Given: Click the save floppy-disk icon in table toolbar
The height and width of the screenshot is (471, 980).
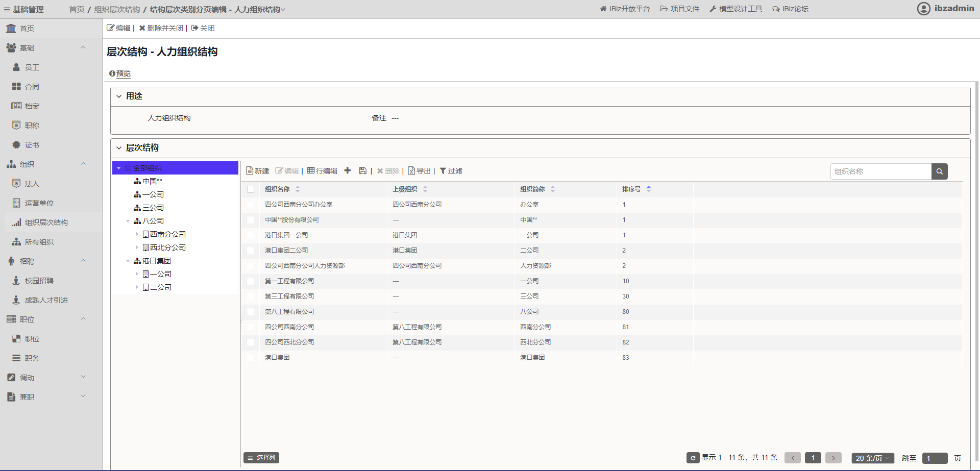Looking at the screenshot, I should [363, 171].
